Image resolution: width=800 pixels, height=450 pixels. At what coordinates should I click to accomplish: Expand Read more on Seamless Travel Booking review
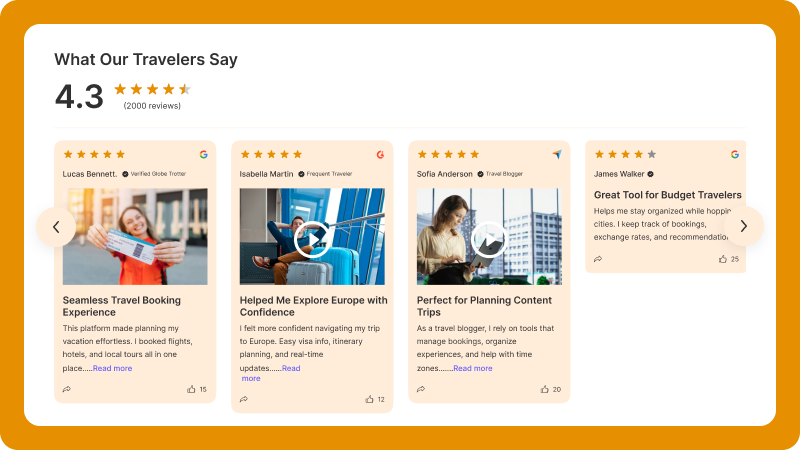tap(112, 368)
